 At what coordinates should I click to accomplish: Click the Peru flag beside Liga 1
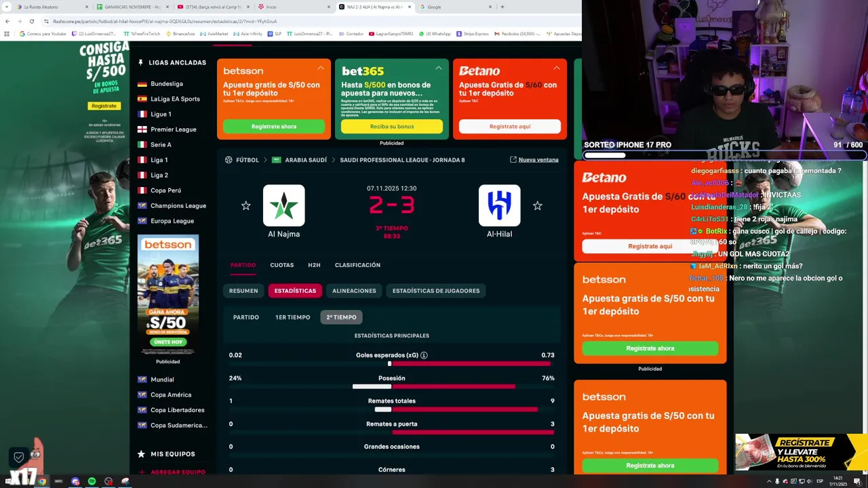[142, 160]
